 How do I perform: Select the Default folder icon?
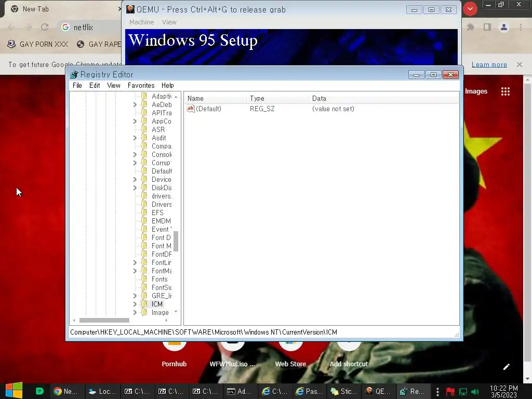[144, 171]
